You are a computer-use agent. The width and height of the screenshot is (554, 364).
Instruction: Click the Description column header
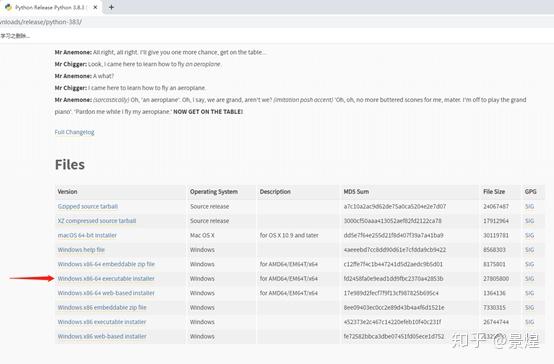[x=275, y=192]
